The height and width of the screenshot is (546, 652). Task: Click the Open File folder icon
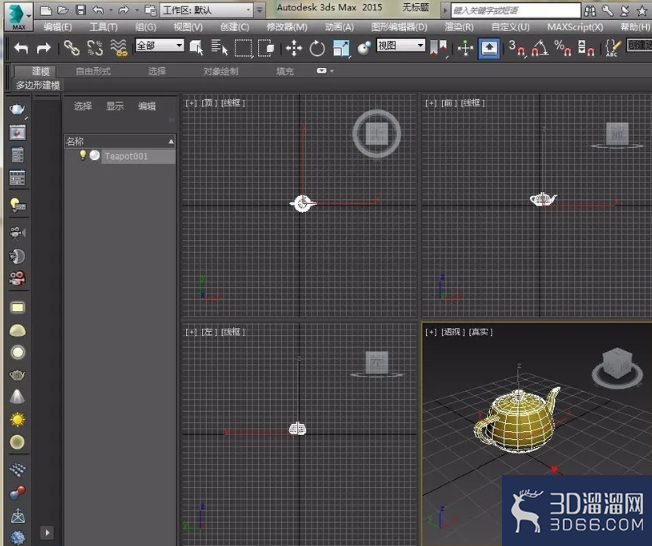63,10
